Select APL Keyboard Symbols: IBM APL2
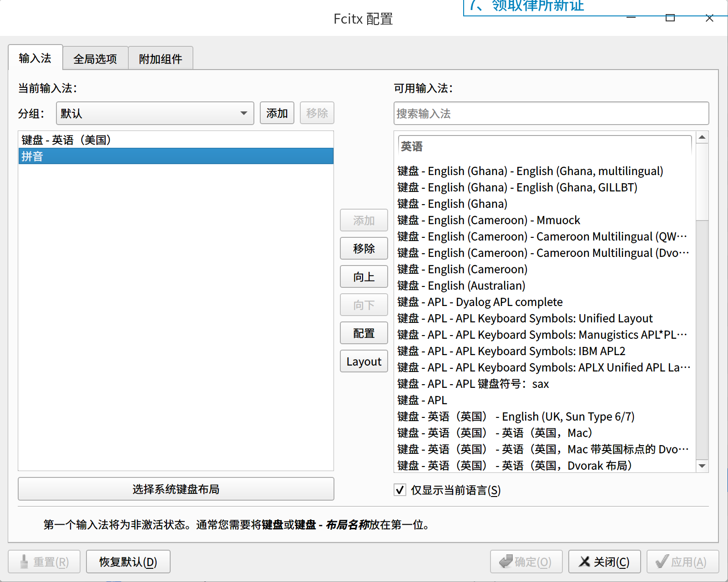This screenshot has height=582, width=728. [545, 351]
